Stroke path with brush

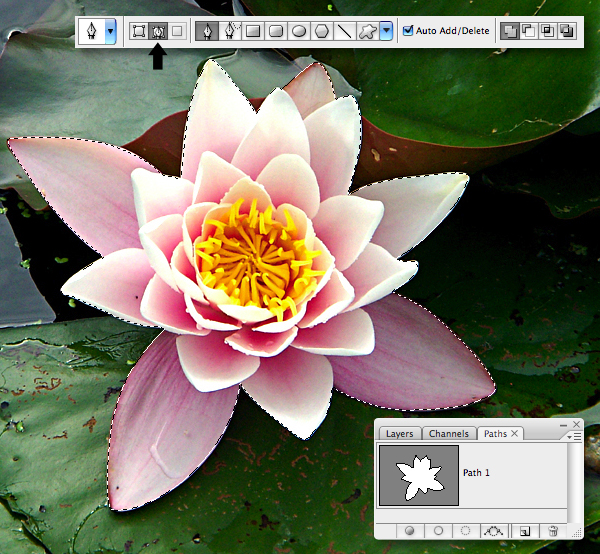tap(439, 531)
